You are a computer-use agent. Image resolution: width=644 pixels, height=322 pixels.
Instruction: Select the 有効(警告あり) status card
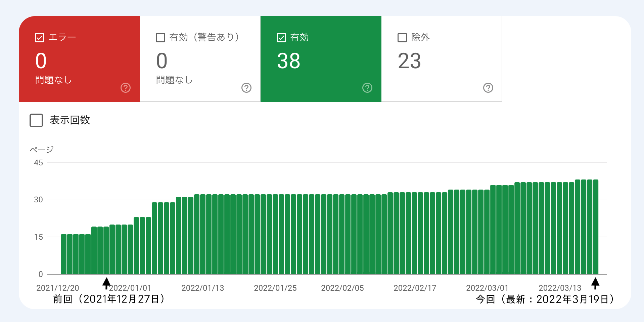click(200, 59)
